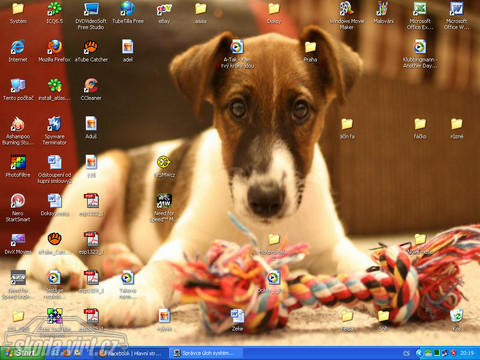
Task: Launch CCleaner from the desktop
Action: click(91, 90)
